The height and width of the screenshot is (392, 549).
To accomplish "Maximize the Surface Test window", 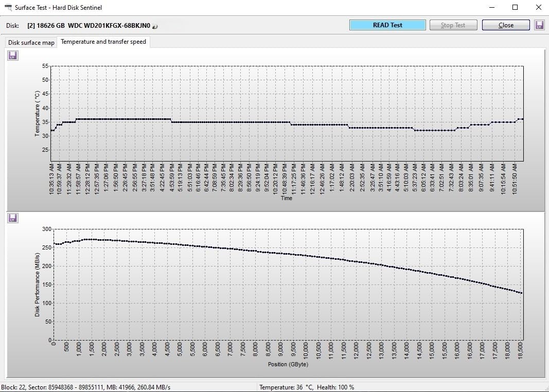I will point(515,8).
